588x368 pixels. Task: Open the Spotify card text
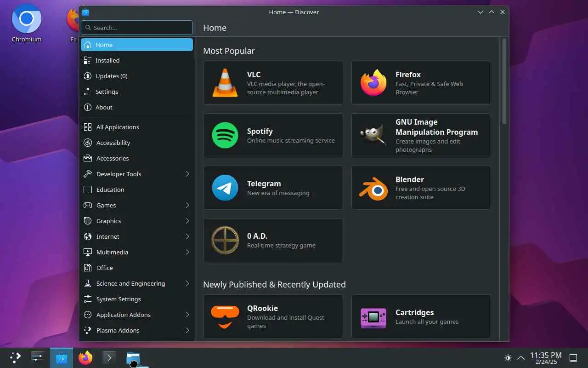click(291, 135)
